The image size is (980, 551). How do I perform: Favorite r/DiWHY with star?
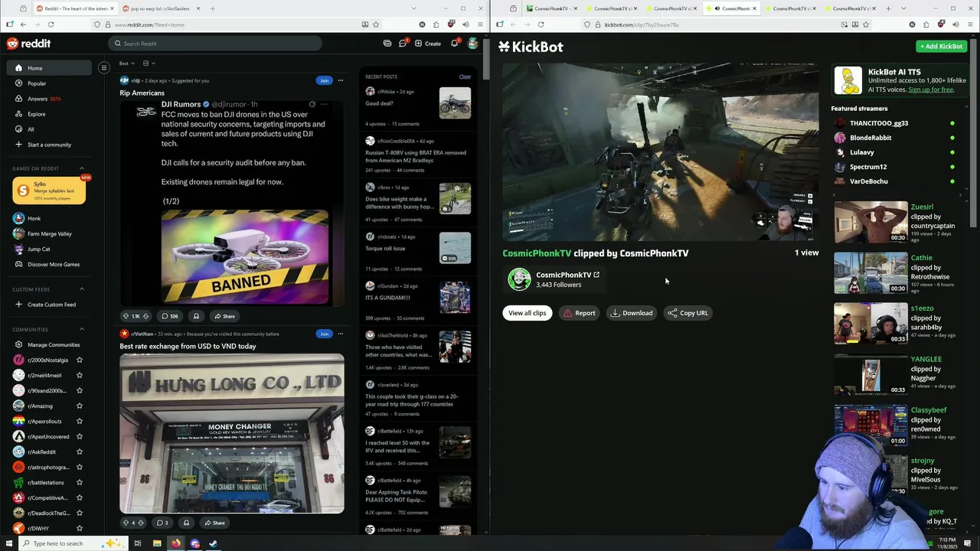80,528
